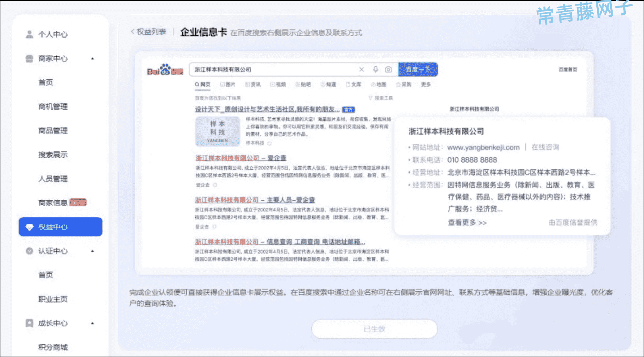
Task: Select the highlighted 权益中心 item
Action: point(60,227)
